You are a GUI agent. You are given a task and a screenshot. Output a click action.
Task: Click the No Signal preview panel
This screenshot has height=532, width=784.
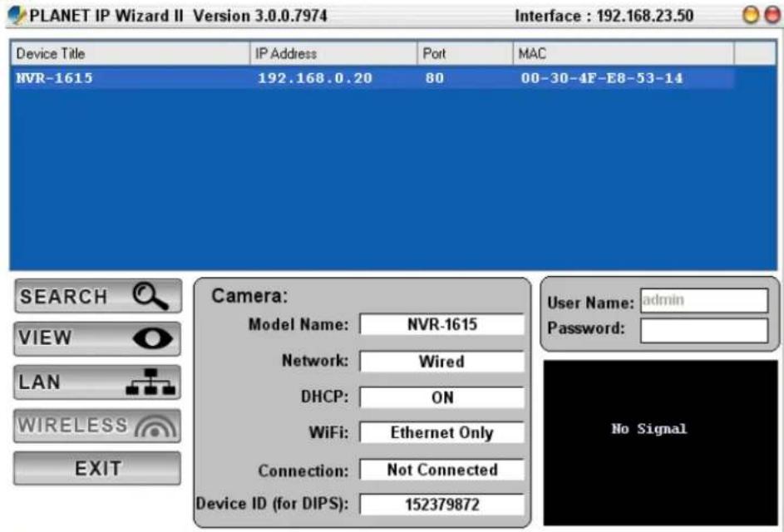[660, 442]
